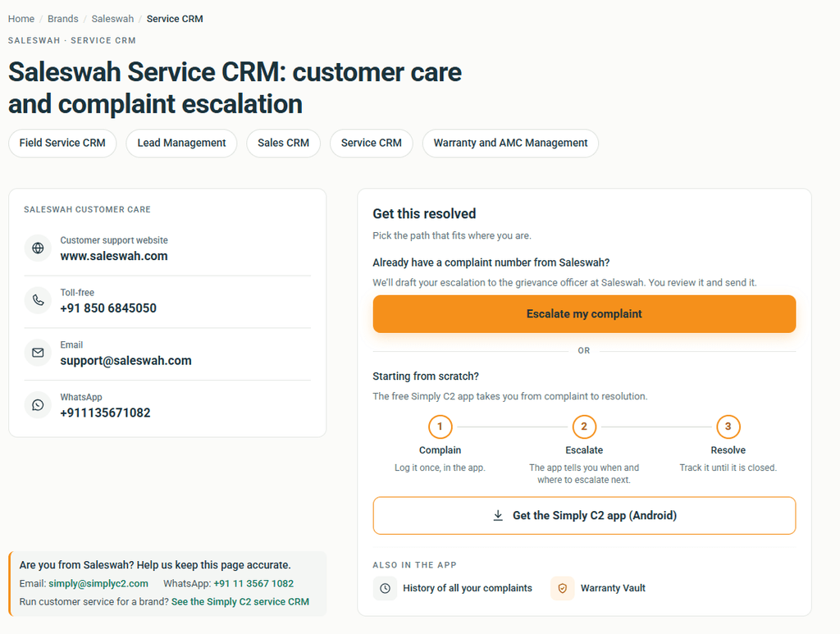Image resolution: width=840 pixels, height=634 pixels.
Task: Click support@saleswah.com email address
Action: 126,361
